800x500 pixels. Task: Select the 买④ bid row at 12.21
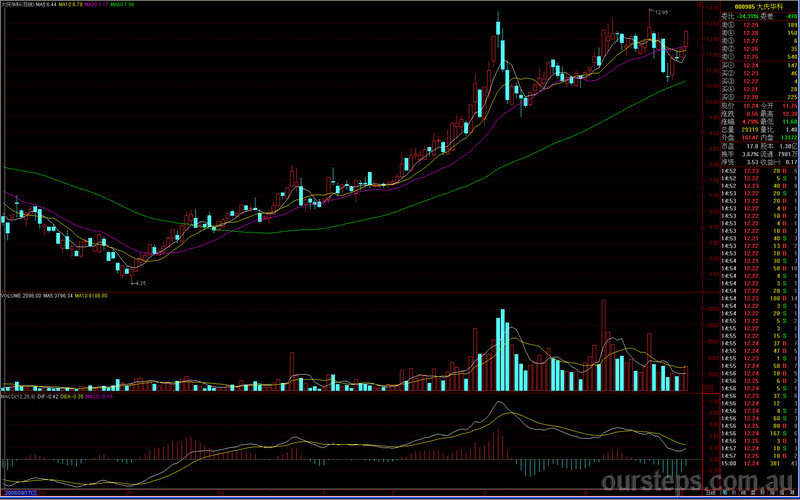[x=759, y=90]
